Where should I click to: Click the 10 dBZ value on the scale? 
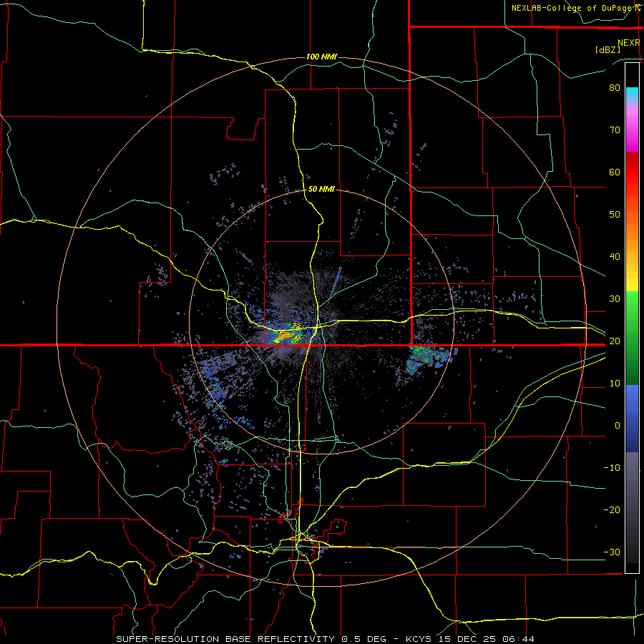[615, 384]
